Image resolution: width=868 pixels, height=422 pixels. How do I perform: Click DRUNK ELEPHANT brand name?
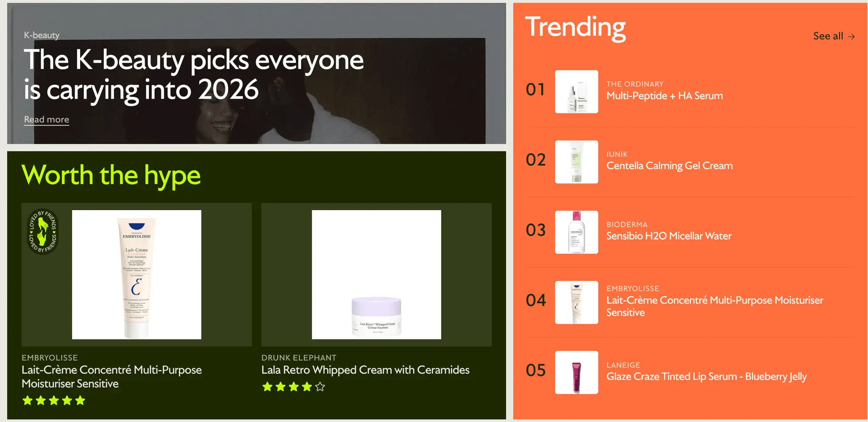[x=299, y=358]
